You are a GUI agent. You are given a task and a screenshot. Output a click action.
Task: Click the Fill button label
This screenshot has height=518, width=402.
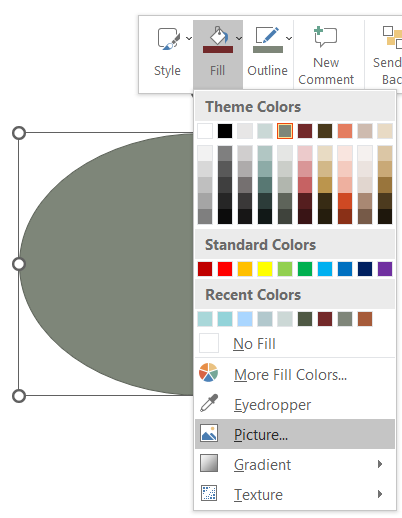(x=218, y=71)
